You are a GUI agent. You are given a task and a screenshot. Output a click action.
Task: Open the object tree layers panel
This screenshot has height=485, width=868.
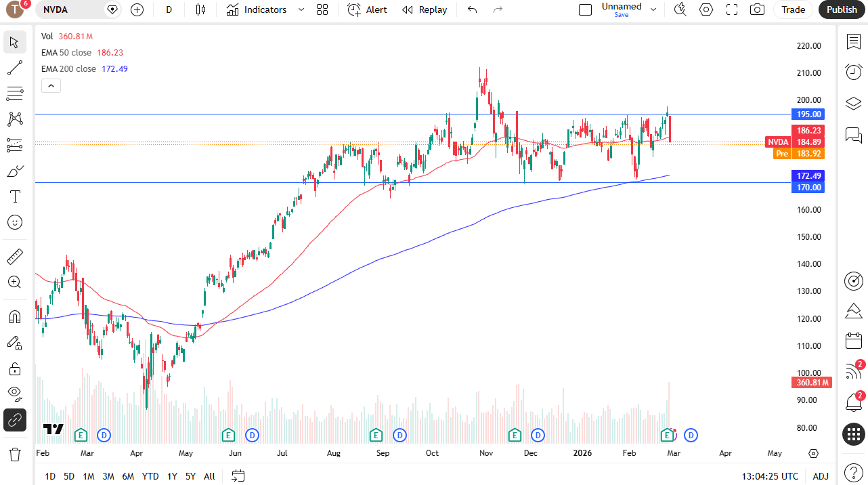click(853, 104)
